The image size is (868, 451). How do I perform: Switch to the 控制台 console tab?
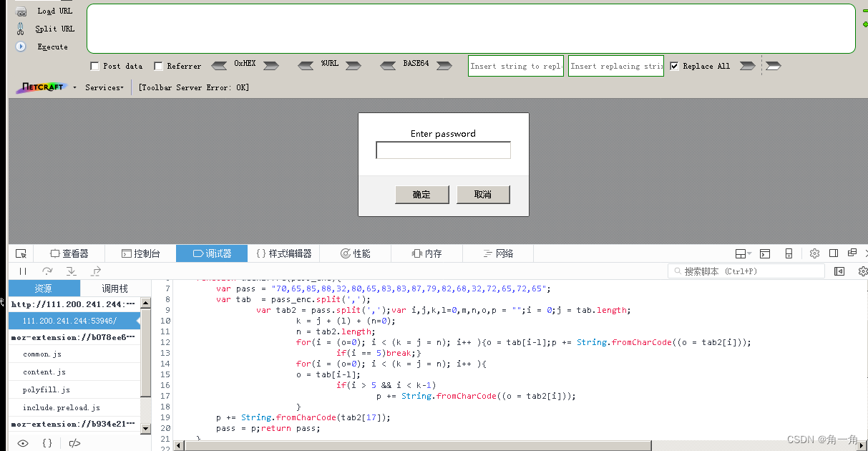pyautogui.click(x=140, y=253)
